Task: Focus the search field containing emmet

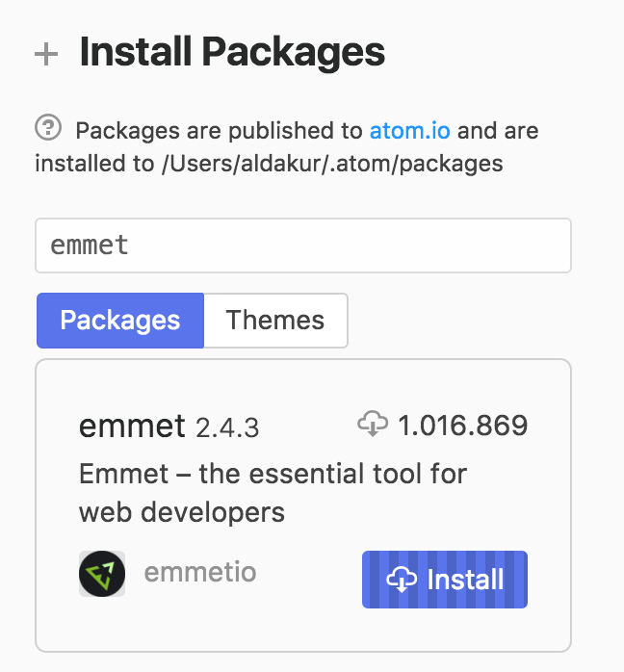Action: tap(303, 246)
